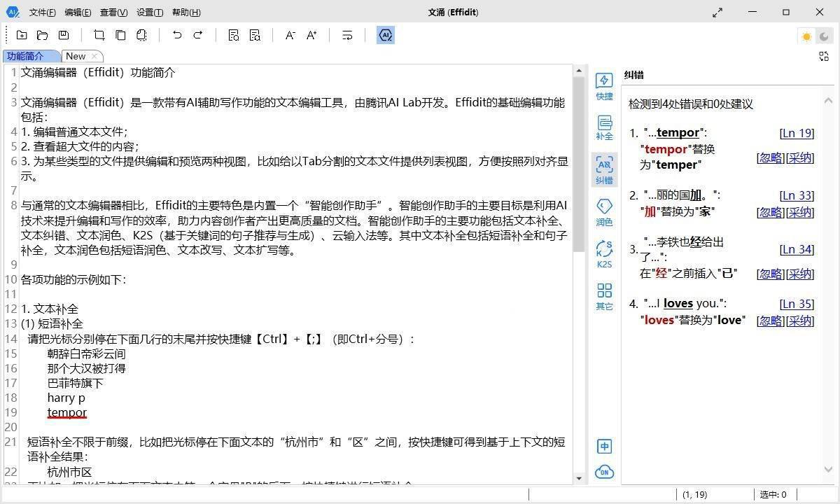This screenshot has height=504, width=840.
Task: Switch to the New tab
Action: tap(76, 56)
